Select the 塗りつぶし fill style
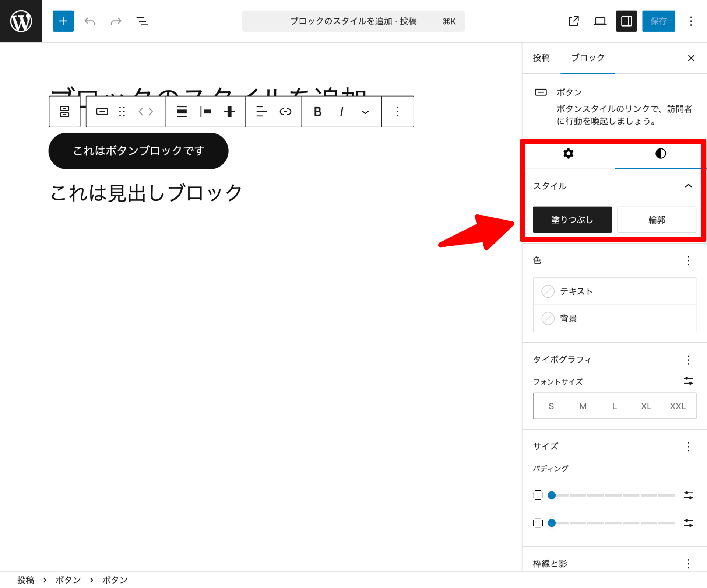Viewport: 707px width, 588px height. pos(572,220)
